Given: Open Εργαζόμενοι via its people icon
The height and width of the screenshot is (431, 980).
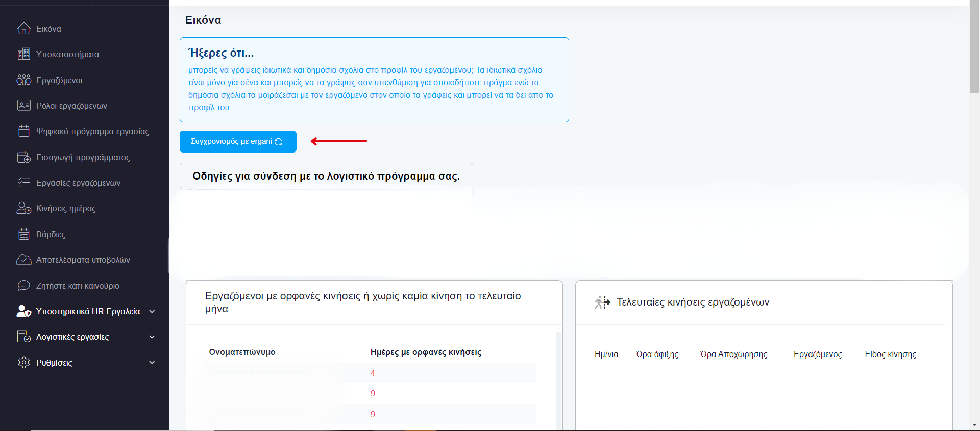Looking at the screenshot, I should [24, 80].
